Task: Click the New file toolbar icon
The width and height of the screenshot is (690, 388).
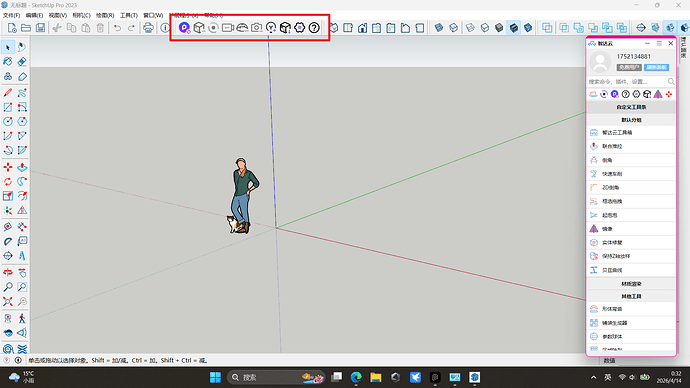Action: point(12,28)
